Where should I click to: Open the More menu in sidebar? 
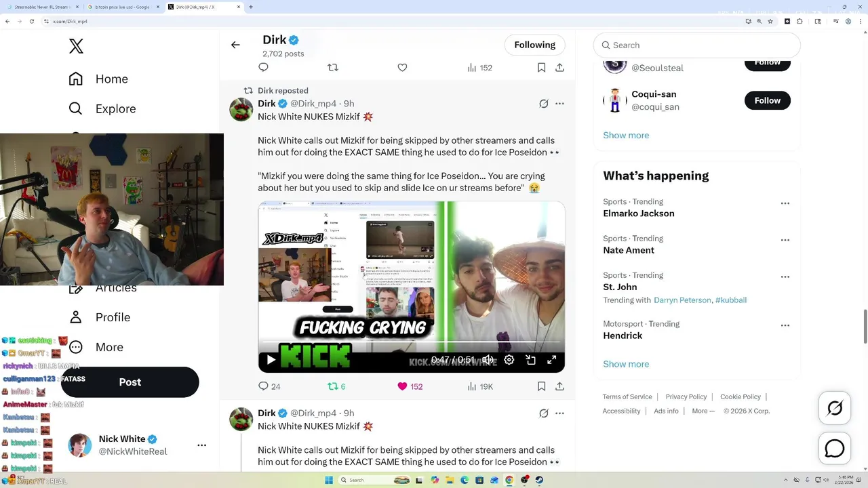click(x=96, y=347)
